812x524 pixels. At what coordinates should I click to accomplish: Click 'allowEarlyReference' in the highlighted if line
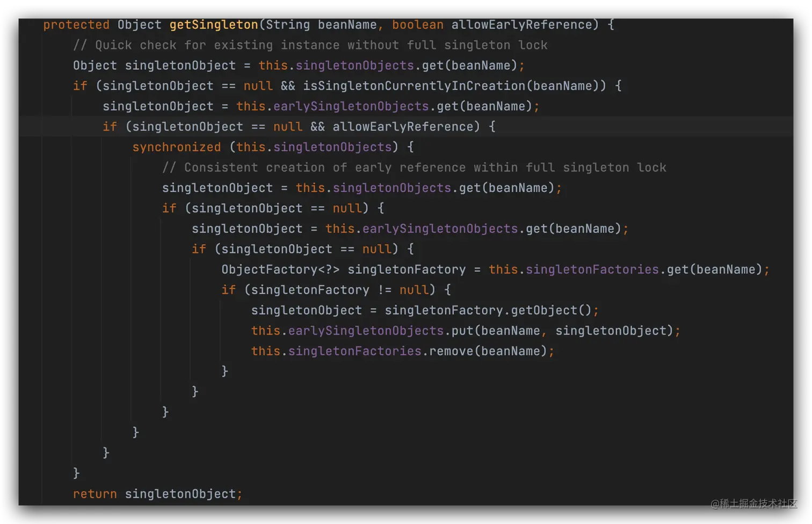pos(403,127)
